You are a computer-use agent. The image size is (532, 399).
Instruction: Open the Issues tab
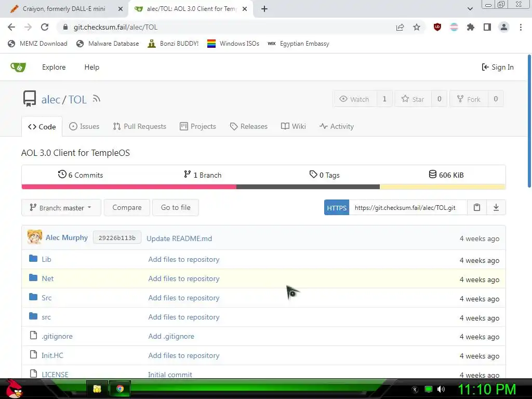pyautogui.click(x=84, y=127)
